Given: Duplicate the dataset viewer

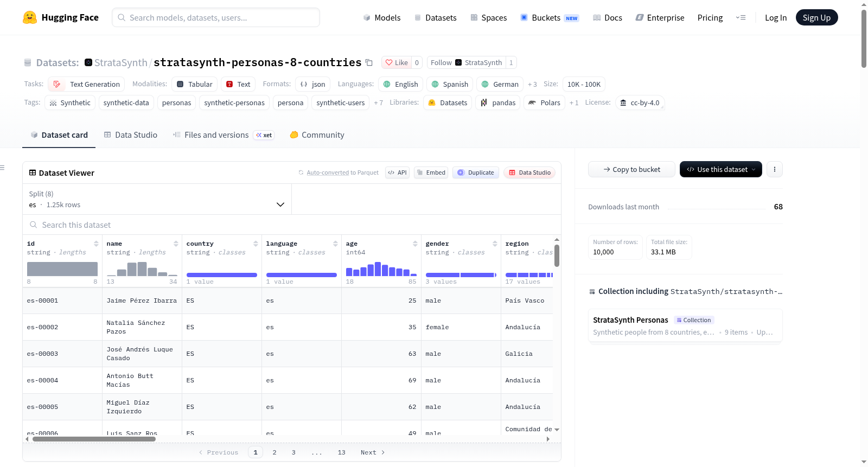Looking at the screenshot, I should point(476,172).
